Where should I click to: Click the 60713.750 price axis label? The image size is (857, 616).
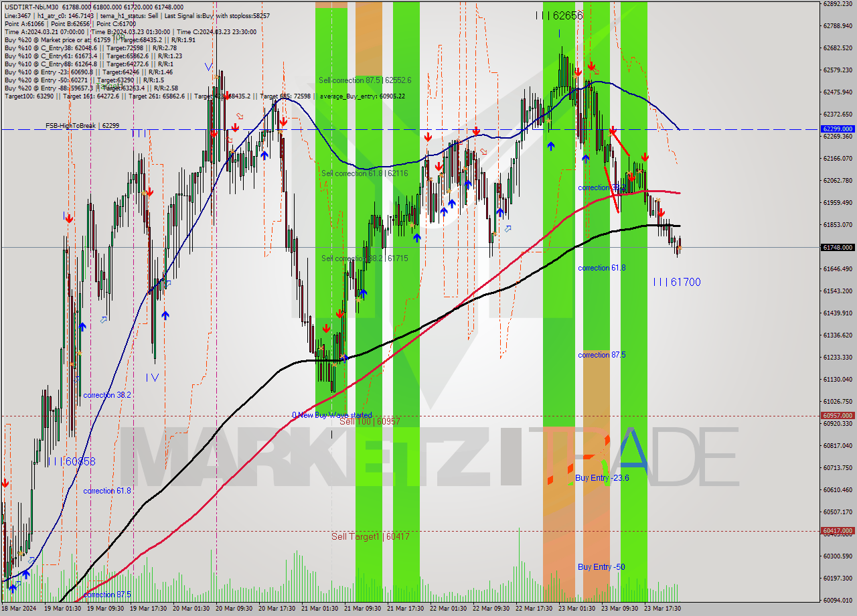[x=838, y=467]
